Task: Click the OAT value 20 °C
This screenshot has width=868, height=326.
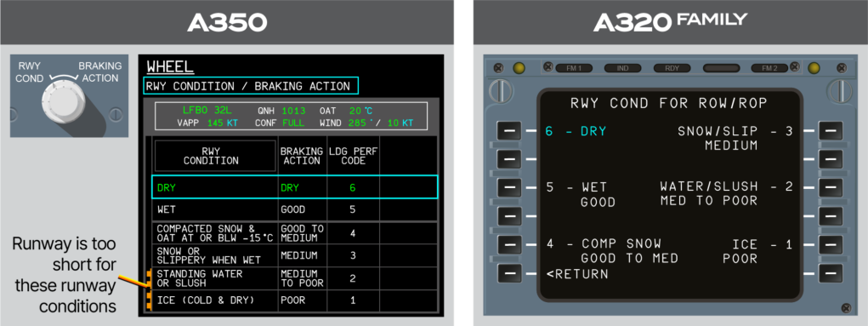Action: coord(361,110)
